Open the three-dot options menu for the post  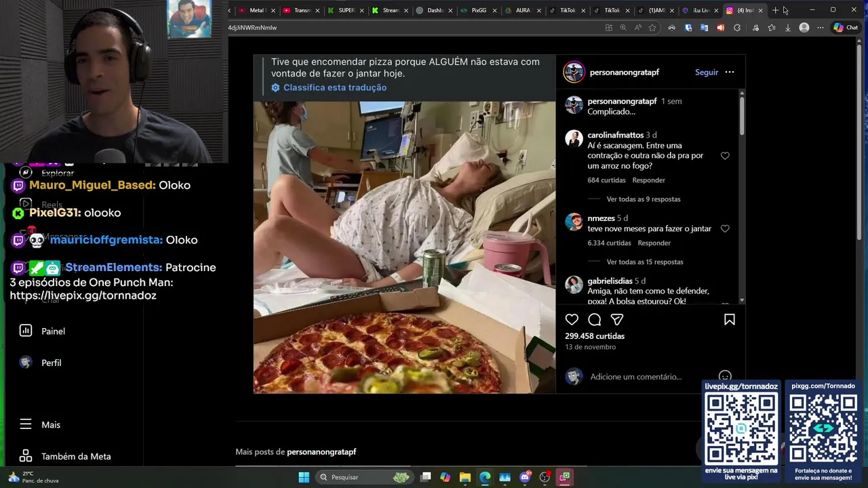pos(730,72)
